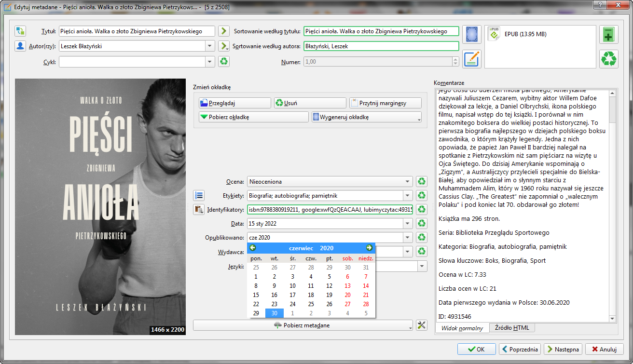This screenshot has width=633, height=364.
Task: Open the tag editor beside Etykiety
Action: [x=199, y=195]
